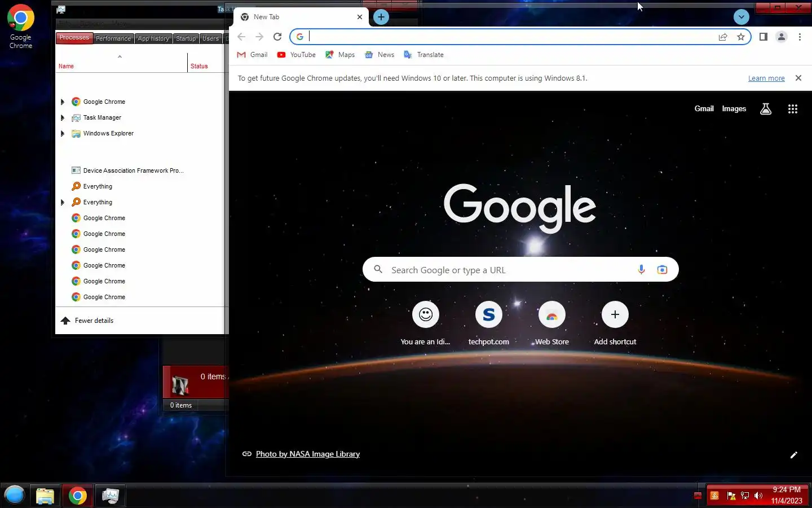Open Images link on New Tab page
Screen dimensions: 812x508
[734, 109]
